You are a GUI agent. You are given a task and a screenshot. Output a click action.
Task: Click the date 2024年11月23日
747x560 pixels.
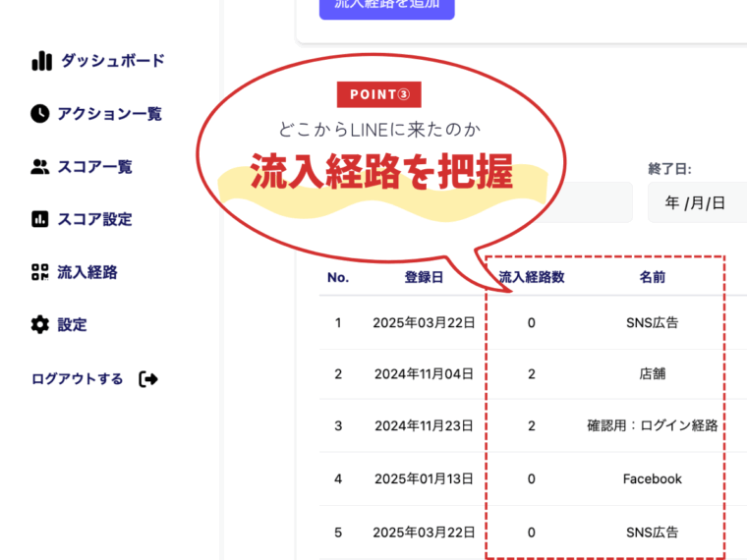424,425
